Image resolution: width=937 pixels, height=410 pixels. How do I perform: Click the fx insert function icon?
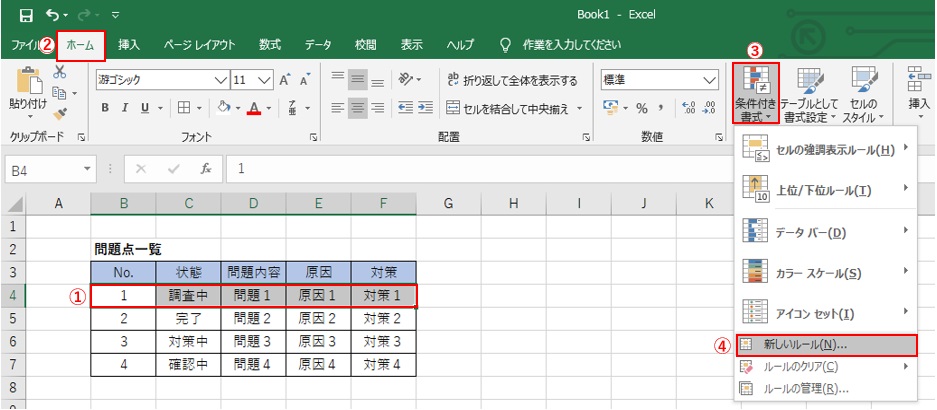click(206, 169)
